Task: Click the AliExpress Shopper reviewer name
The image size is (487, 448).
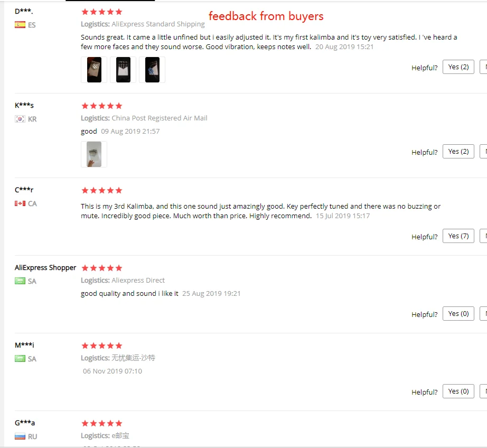Action: [45, 268]
